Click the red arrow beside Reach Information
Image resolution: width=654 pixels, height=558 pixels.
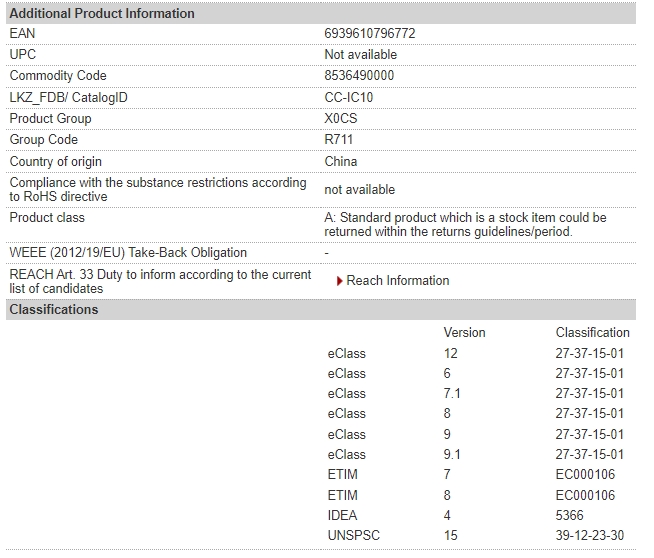click(340, 281)
